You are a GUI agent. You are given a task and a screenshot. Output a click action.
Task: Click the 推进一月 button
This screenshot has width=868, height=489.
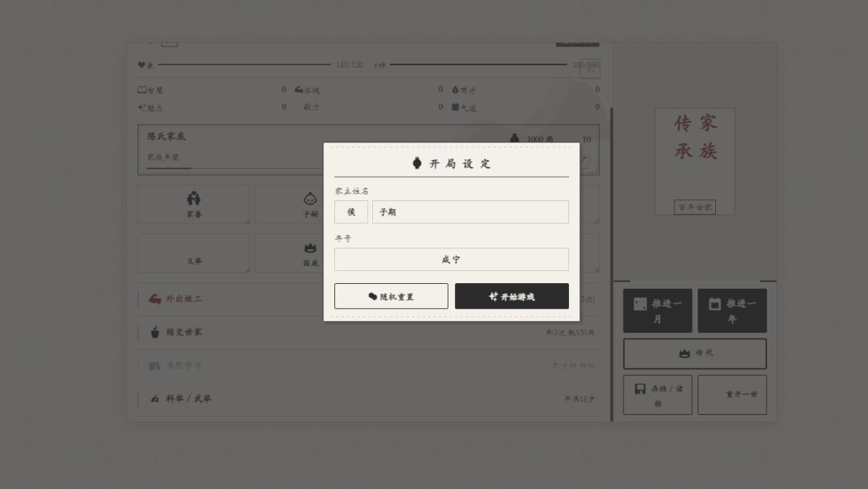[657, 310]
